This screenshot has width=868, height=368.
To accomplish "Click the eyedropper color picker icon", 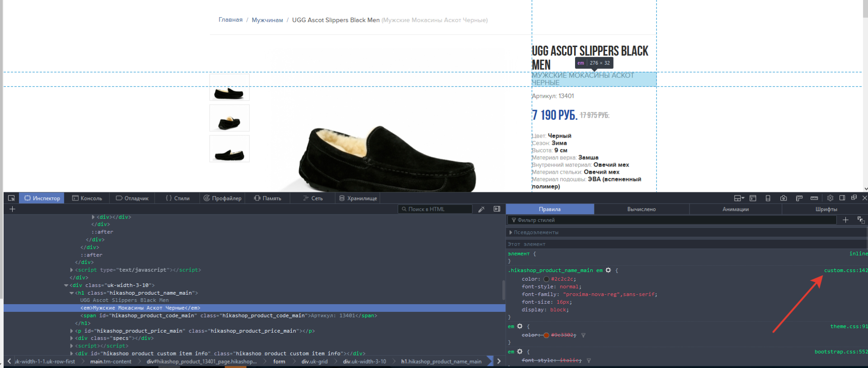I will (x=481, y=209).
